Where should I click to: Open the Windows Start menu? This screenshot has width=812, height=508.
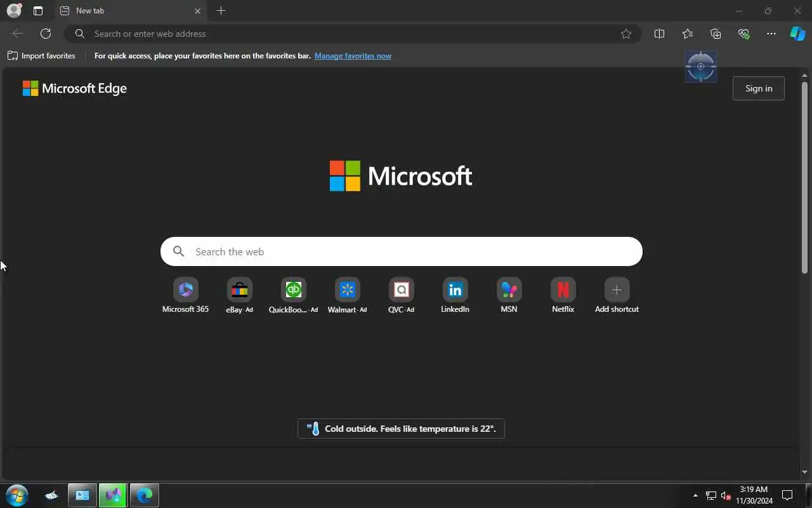pos(17,495)
